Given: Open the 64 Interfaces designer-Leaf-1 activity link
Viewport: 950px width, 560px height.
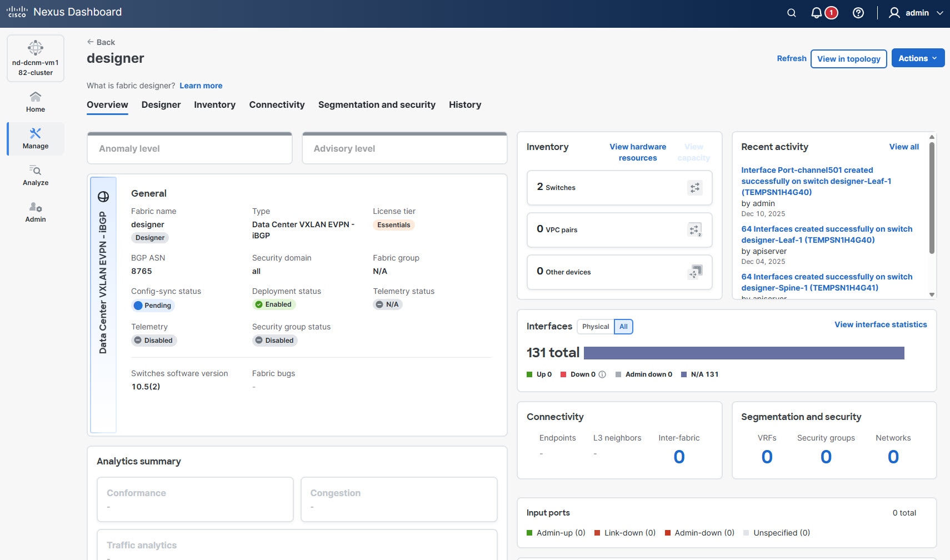Looking at the screenshot, I should click(x=827, y=234).
